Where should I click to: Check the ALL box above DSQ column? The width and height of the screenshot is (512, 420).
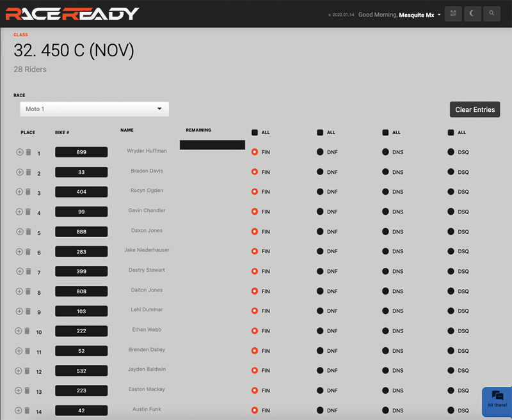tap(451, 132)
